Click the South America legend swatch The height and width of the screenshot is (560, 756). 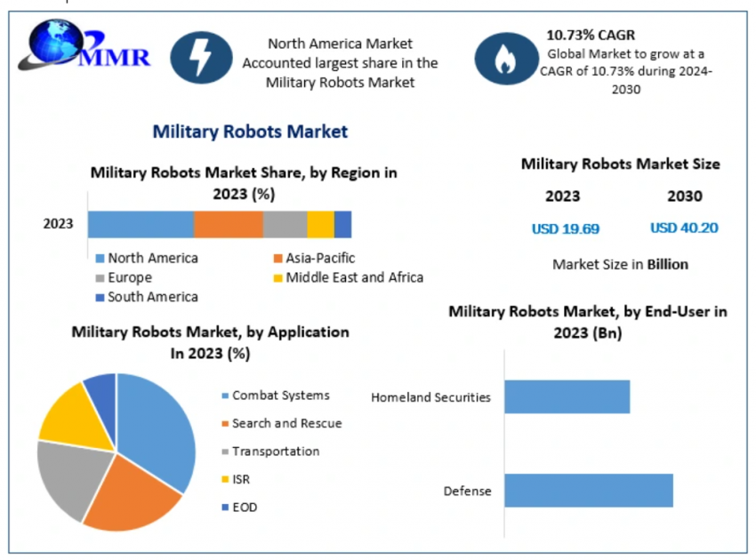pos(100,298)
